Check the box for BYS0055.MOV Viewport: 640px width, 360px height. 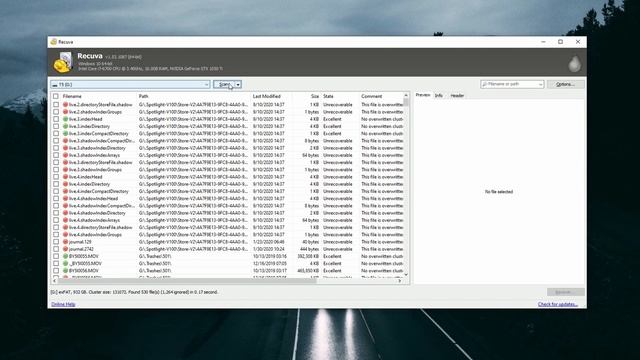tap(56, 256)
